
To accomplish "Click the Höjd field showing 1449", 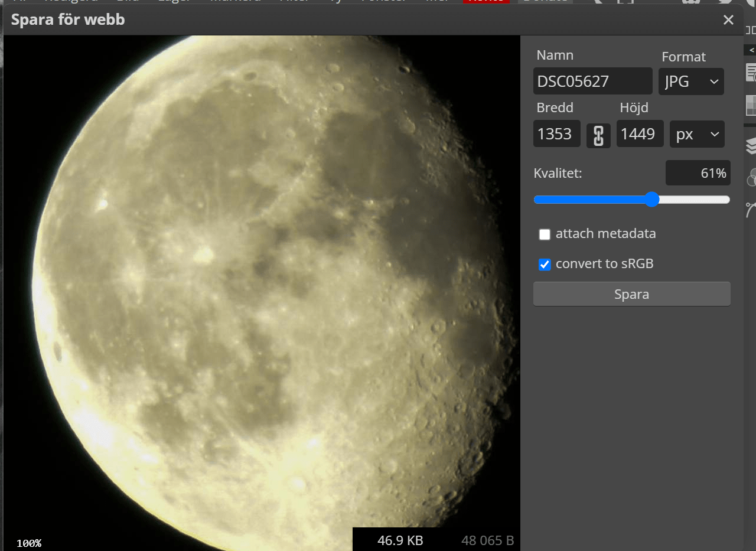I will [x=640, y=134].
